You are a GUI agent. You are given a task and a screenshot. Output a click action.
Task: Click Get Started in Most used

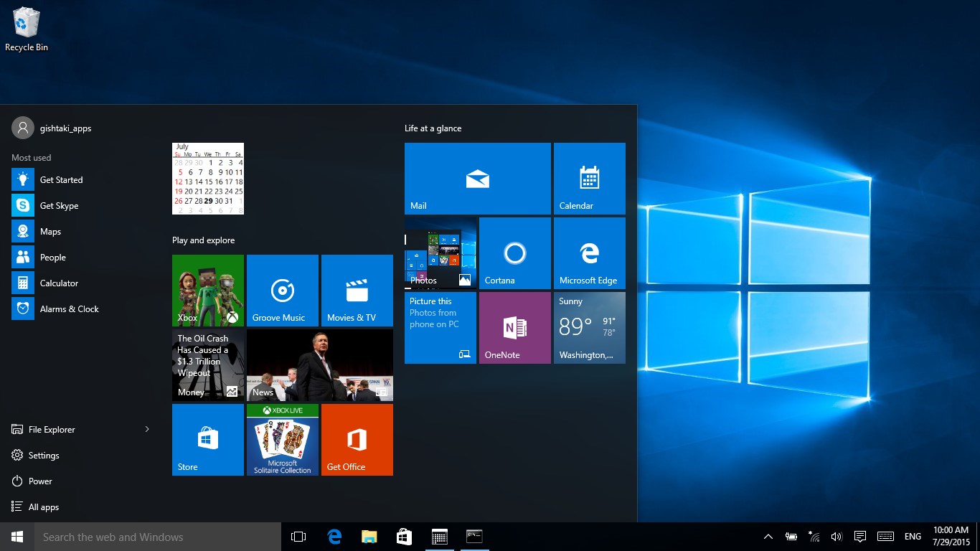pyautogui.click(x=61, y=179)
